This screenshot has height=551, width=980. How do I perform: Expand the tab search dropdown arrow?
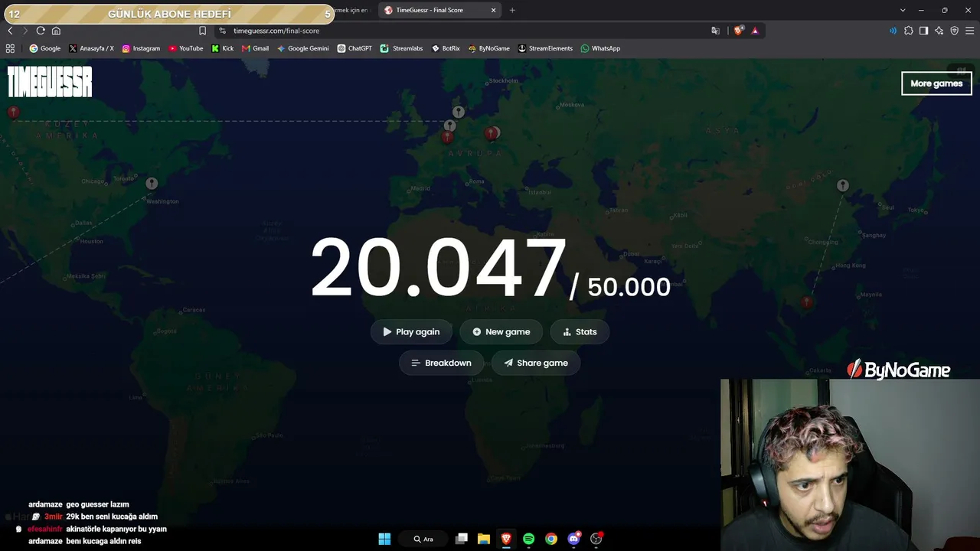(x=903, y=10)
